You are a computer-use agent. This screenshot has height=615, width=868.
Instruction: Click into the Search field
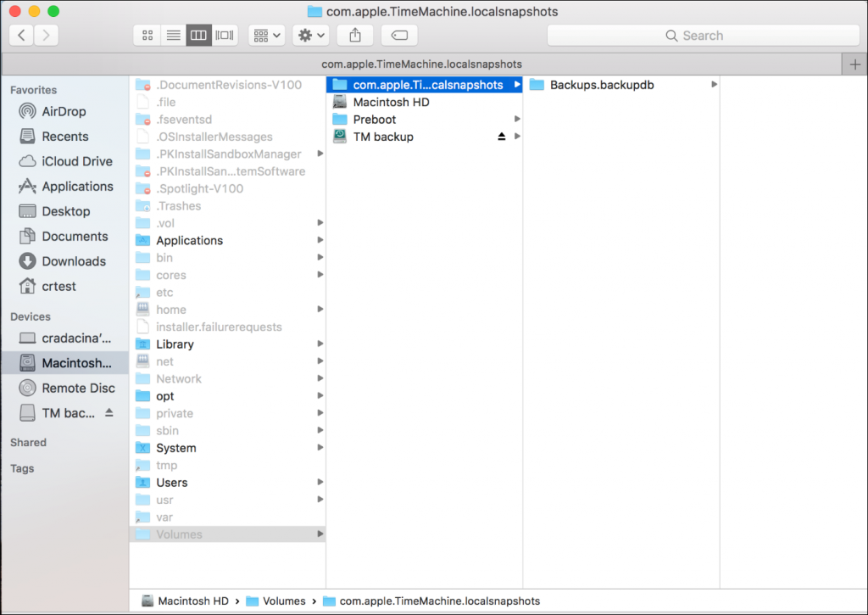[703, 36]
